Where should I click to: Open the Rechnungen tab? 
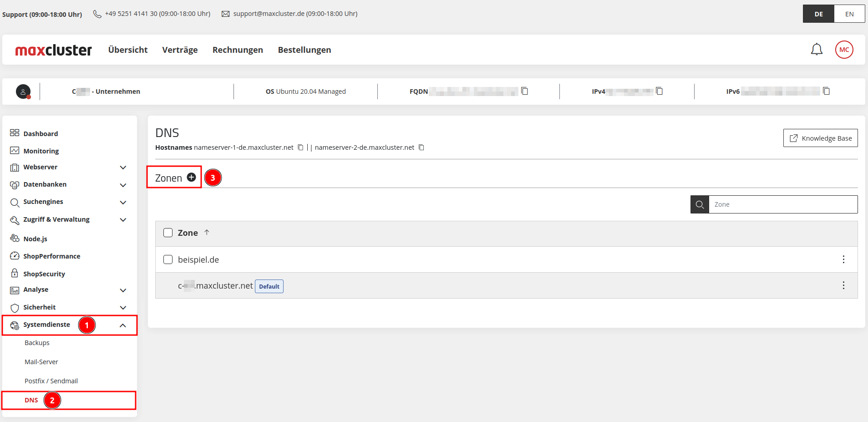238,50
